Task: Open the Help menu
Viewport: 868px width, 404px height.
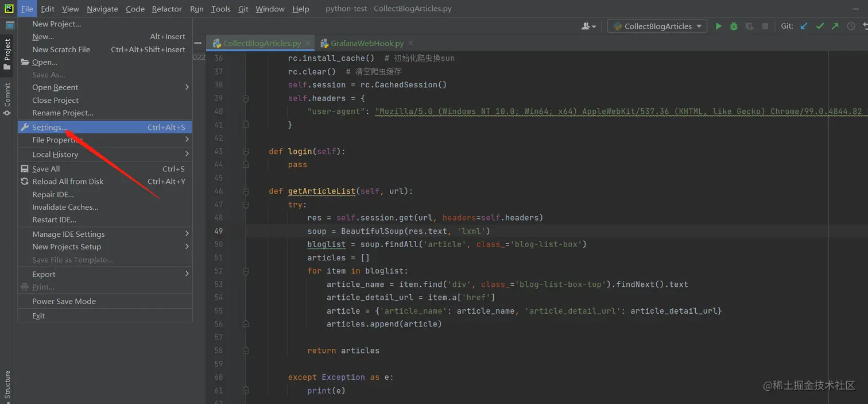Action: pos(300,9)
